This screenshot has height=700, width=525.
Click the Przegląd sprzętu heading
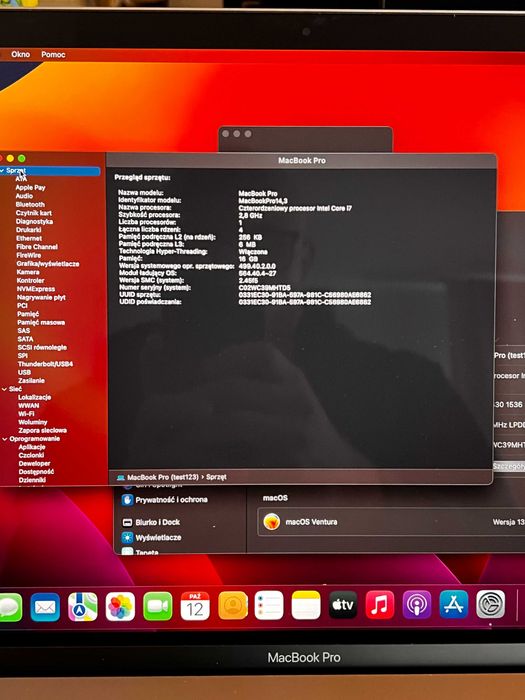(x=142, y=178)
